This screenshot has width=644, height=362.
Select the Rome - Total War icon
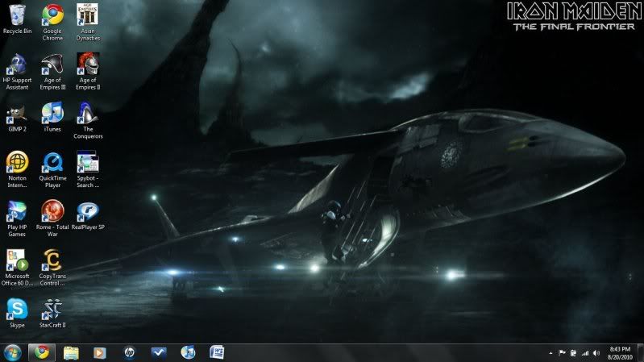click(x=52, y=218)
